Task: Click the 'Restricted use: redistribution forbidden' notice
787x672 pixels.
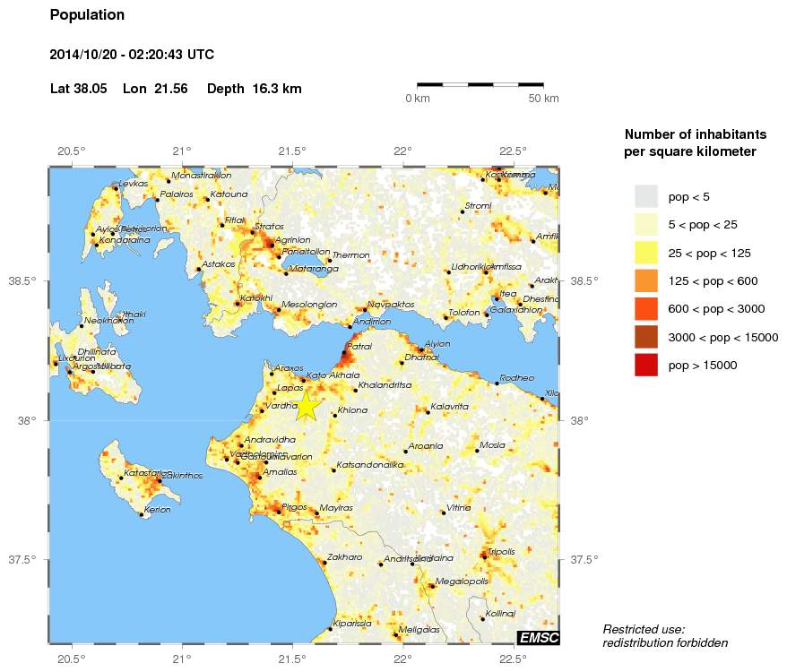Action: click(665, 636)
